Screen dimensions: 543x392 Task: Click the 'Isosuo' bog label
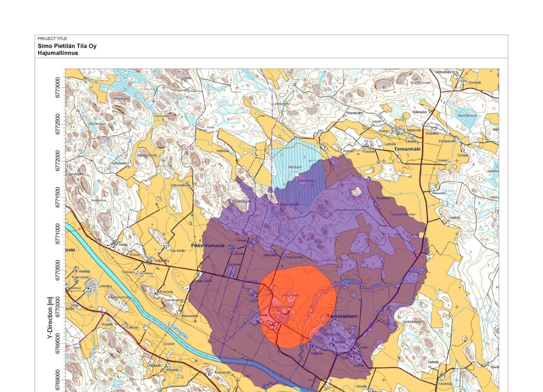(295, 167)
